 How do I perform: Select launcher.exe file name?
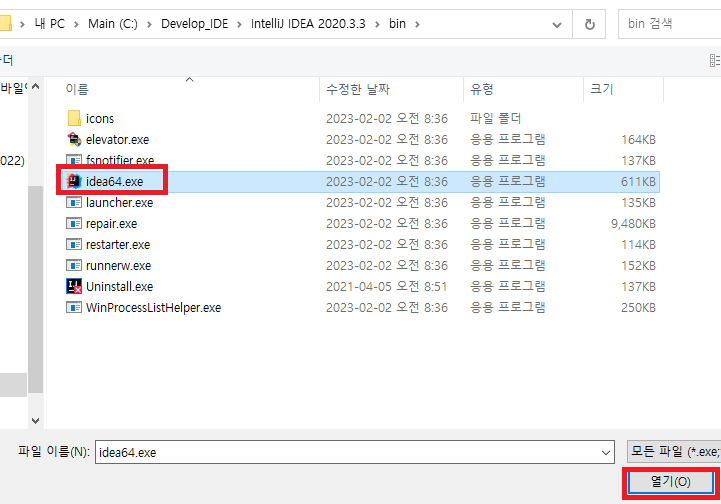[119, 203]
